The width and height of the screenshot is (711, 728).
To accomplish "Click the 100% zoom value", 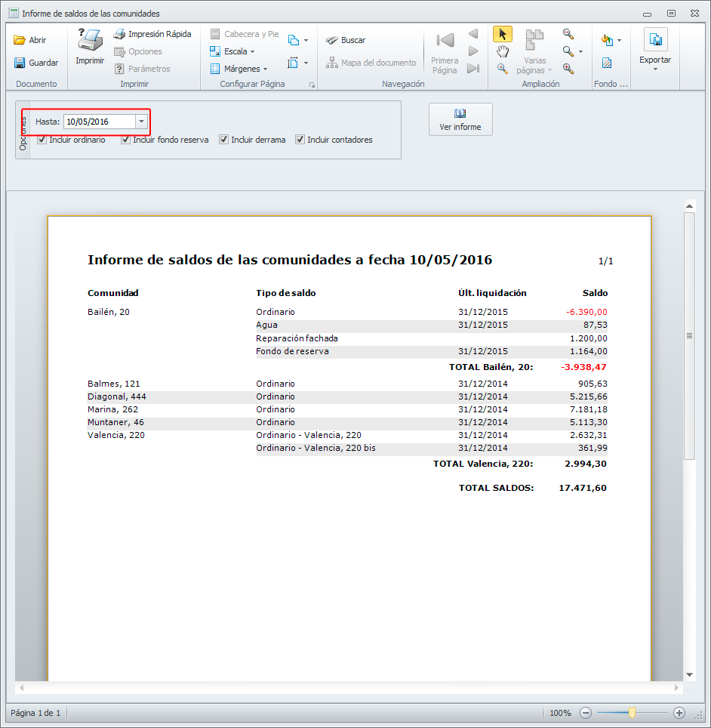I will point(560,713).
